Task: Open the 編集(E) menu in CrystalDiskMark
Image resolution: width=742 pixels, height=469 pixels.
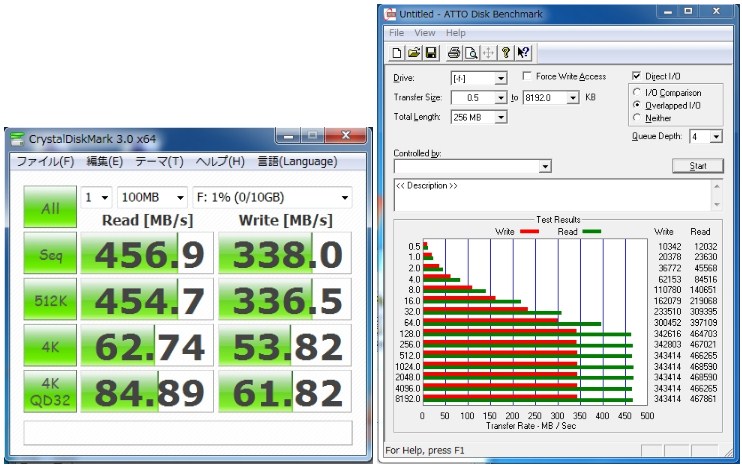Action: tap(105, 161)
